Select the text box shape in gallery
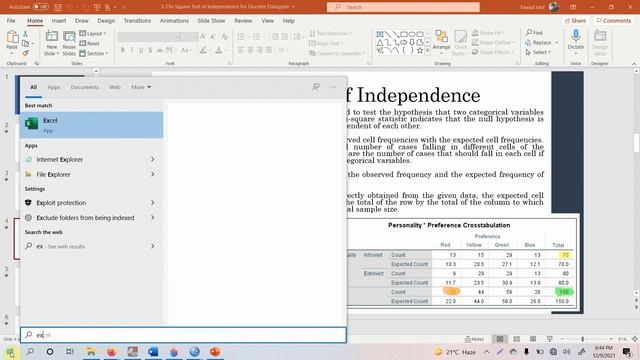640x360 pixels. [380, 34]
